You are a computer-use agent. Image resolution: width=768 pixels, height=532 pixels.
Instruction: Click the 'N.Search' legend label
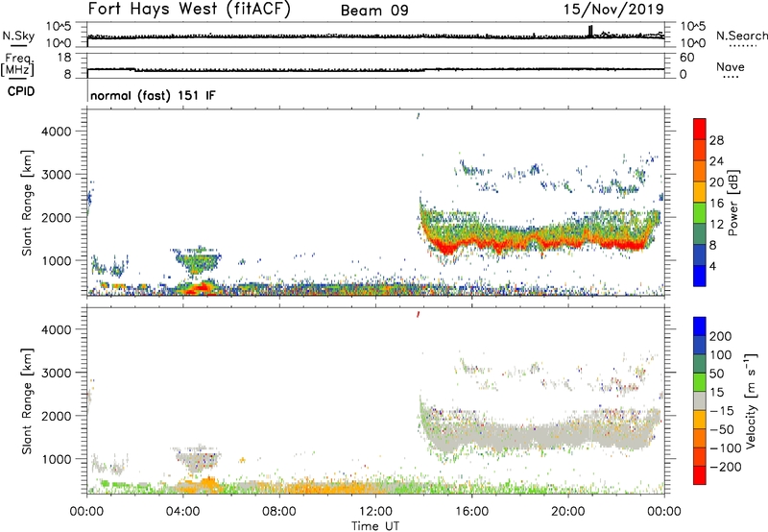[741, 36]
